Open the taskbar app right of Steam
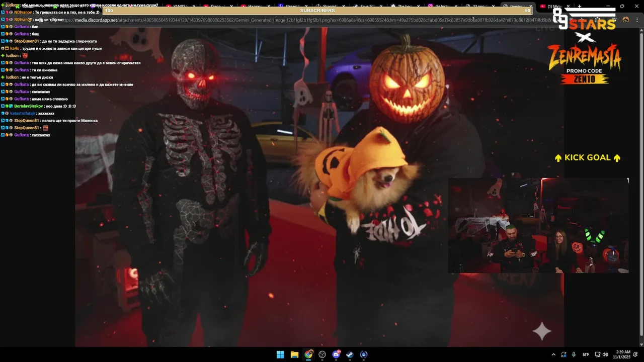 [364, 354]
